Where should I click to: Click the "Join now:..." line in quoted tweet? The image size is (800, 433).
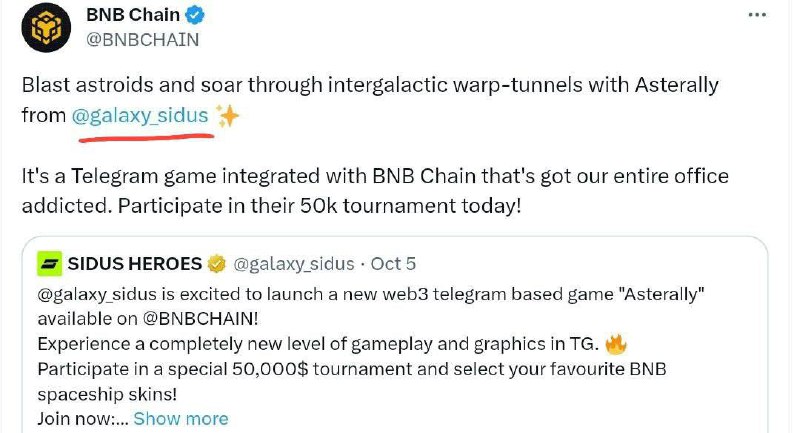click(x=83, y=419)
